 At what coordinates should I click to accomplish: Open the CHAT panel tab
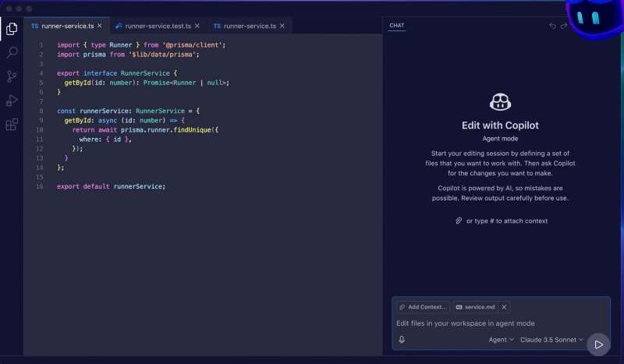point(397,26)
